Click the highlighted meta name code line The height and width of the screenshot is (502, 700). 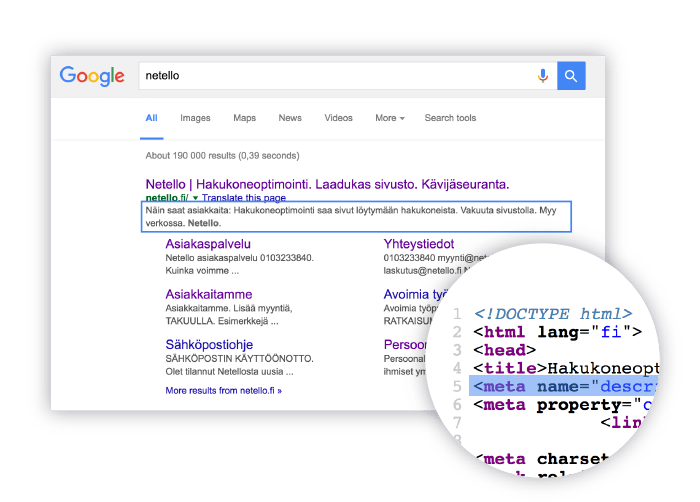pos(563,386)
